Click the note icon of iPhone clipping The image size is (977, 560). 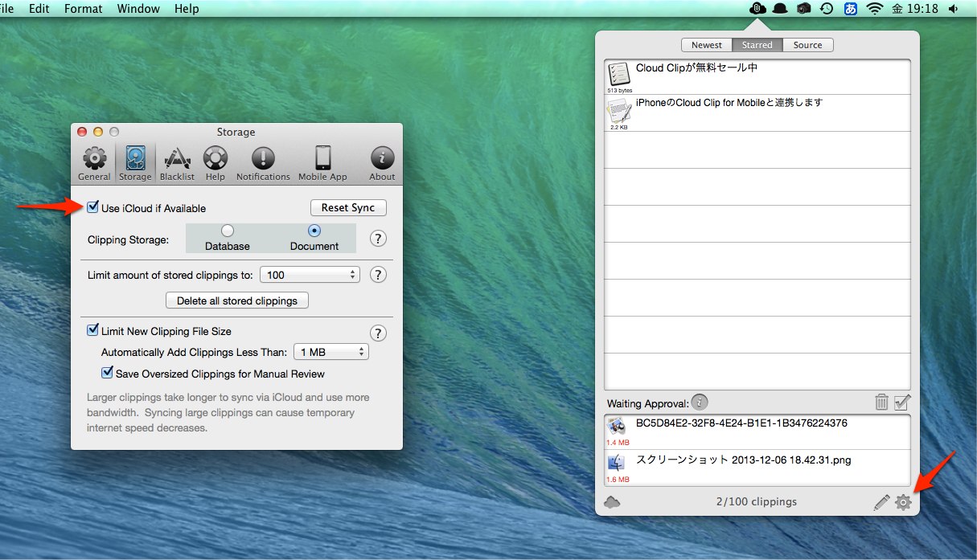coord(619,112)
